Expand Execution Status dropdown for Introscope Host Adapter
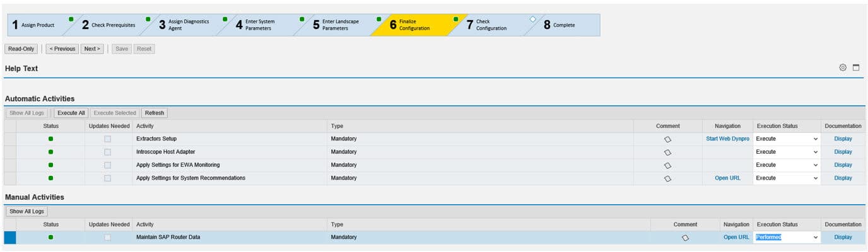Viewport: 868px width, 252px height. click(815, 152)
